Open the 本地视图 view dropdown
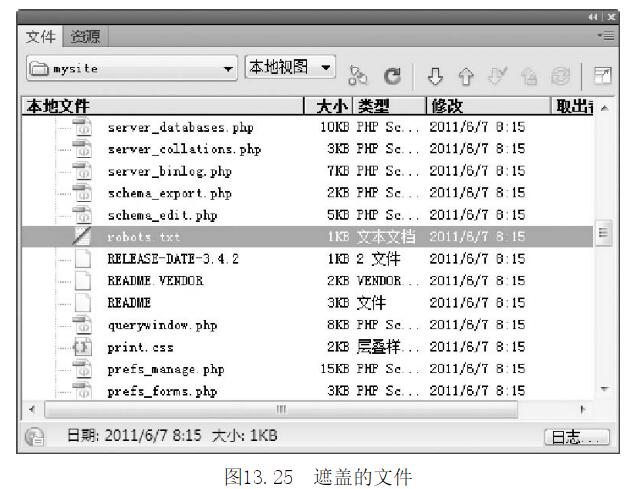Image resolution: width=628 pixels, height=489 pixels. pyautogui.click(x=290, y=68)
